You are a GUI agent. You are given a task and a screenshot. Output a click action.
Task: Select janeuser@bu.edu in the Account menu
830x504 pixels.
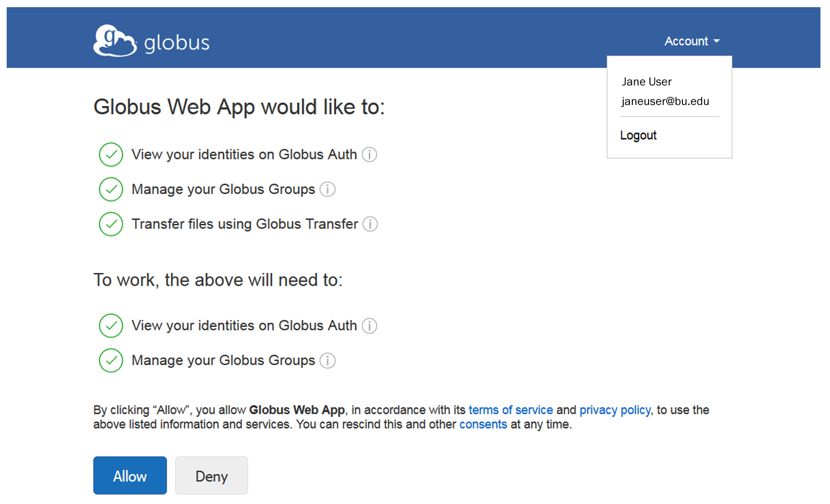665,101
